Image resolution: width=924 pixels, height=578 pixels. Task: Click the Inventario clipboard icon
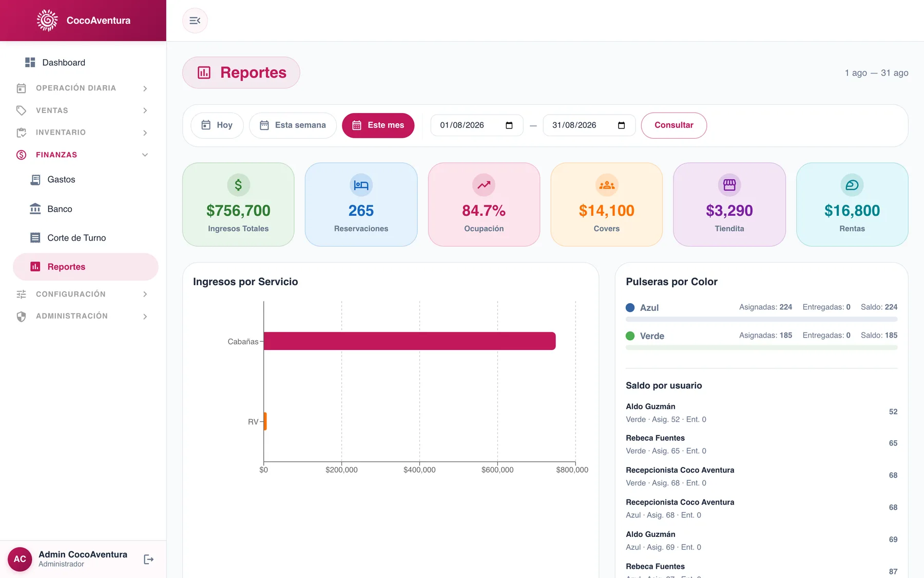point(21,133)
